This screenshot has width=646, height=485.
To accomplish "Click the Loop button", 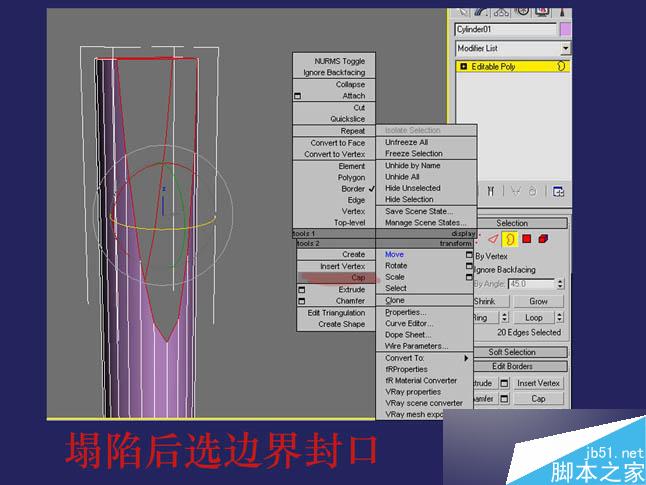I will click(x=534, y=318).
